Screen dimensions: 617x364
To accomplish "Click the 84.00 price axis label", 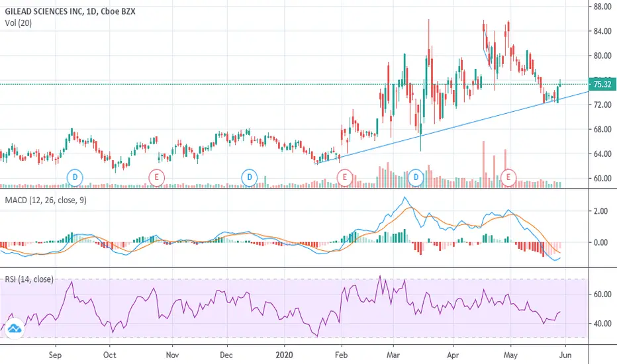I will [x=602, y=31].
